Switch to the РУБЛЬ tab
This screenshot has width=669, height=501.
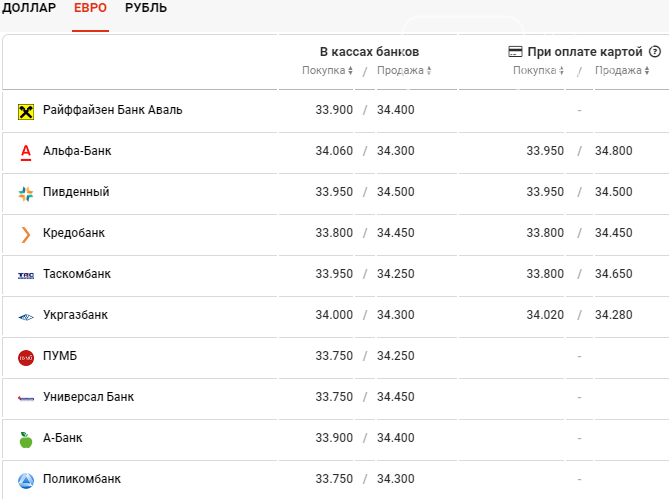pos(146,8)
